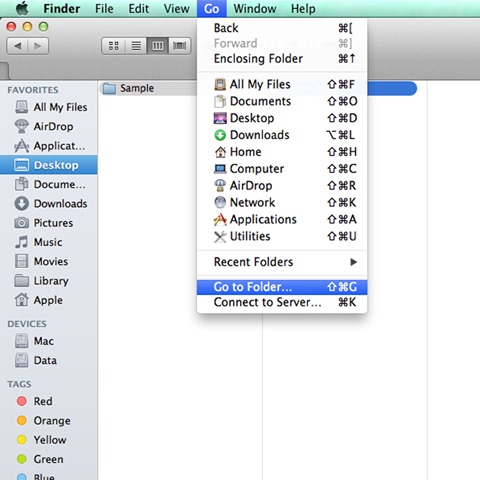Select the Red tag
The height and width of the screenshot is (480, 480).
(x=49, y=401)
